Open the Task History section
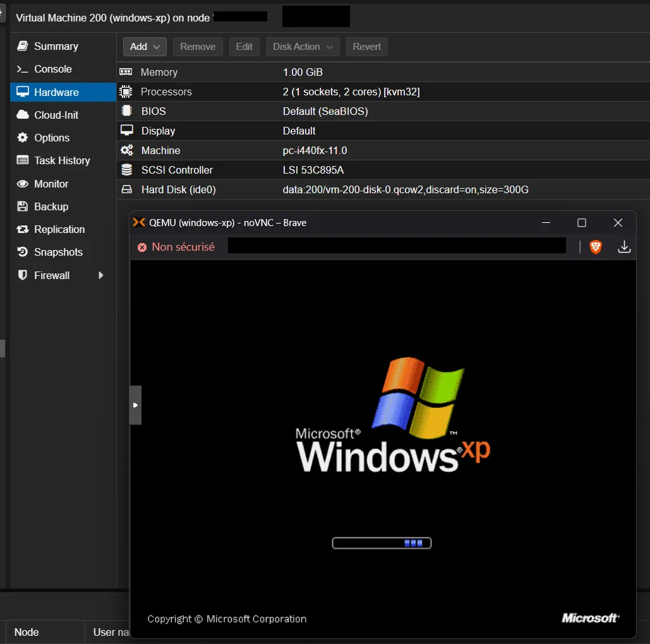650x644 pixels. coord(63,160)
